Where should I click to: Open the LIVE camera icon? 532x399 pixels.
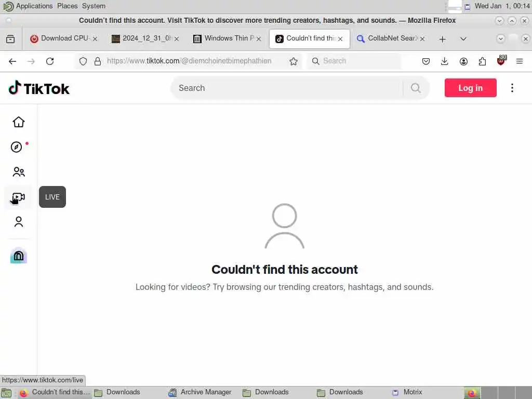19,197
